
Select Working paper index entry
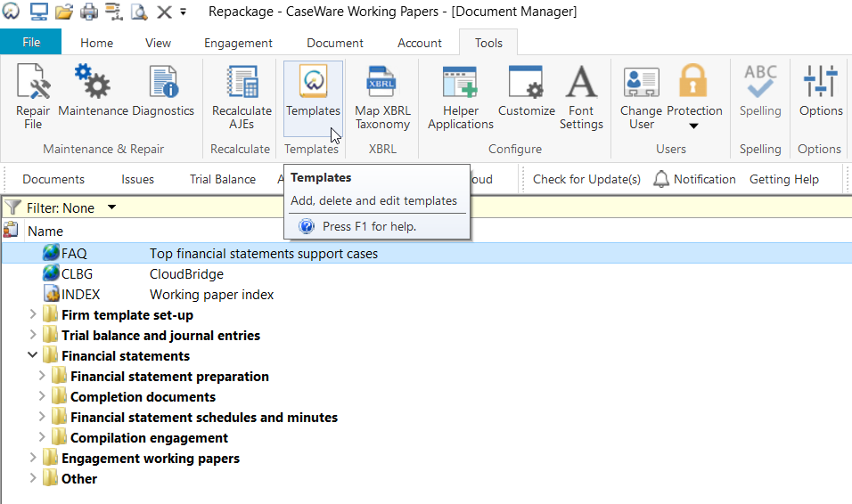[x=212, y=295]
